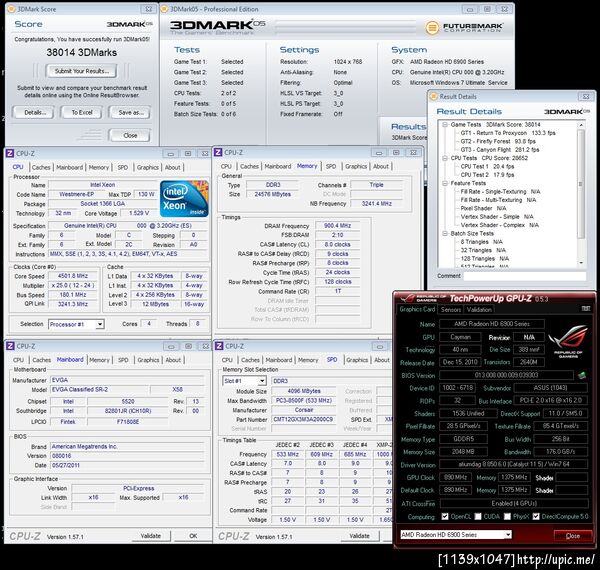The width and height of the screenshot is (600, 570).
Task: Open the Validation tab in GPU-Z
Action: point(479,309)
